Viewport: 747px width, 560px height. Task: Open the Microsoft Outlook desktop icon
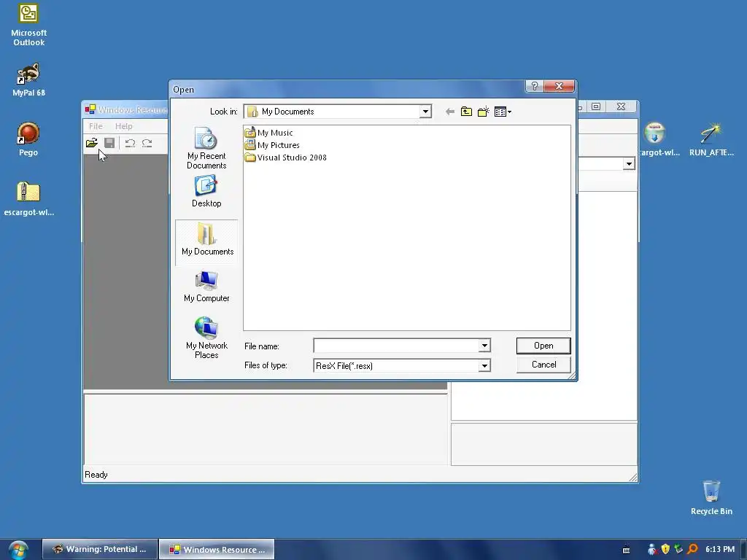click(28, 25)
